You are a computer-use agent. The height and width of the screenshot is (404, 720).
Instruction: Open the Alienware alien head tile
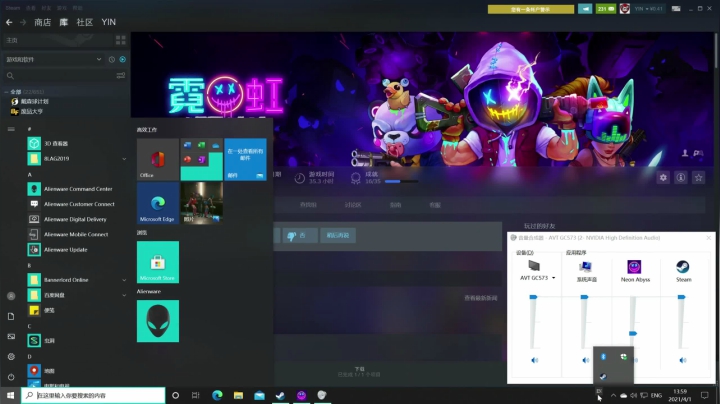158,321
